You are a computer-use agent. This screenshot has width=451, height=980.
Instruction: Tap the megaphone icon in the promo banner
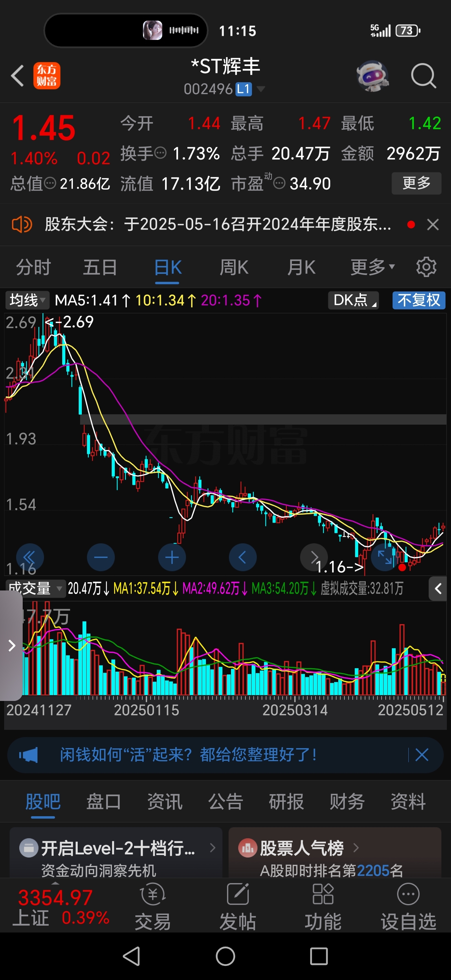pyautogui.click(x=29, y=755)
